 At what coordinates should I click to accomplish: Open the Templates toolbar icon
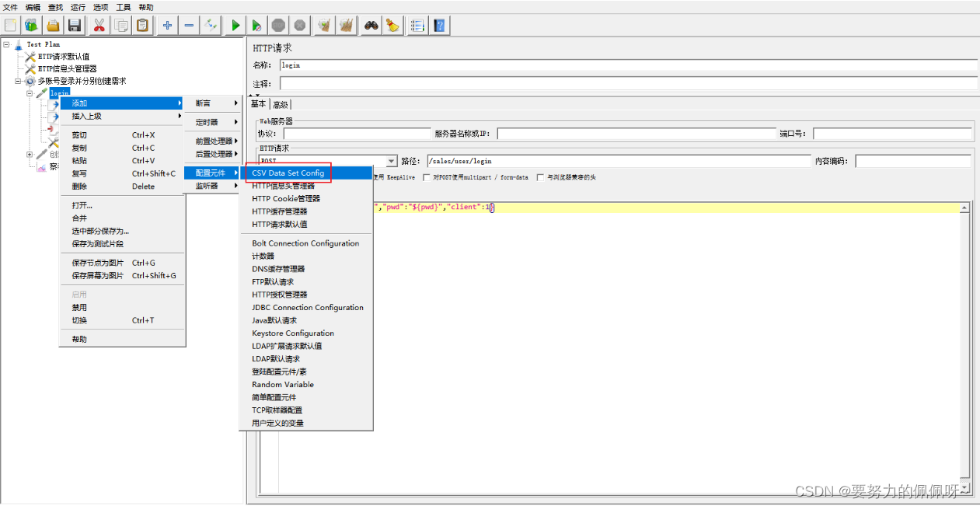[31, 26]
